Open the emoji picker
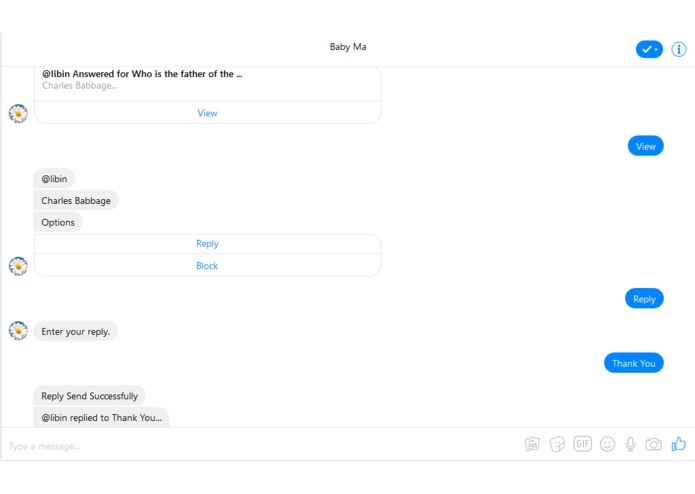The image size is (695, 494). 607,444
